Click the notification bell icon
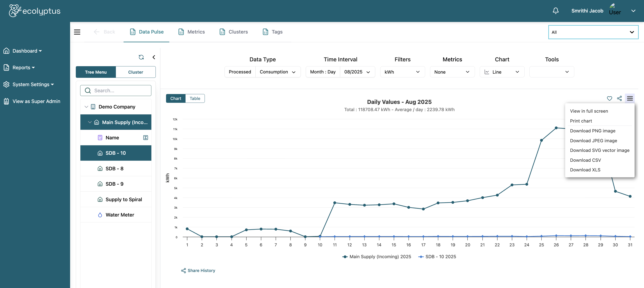The width and height of the screenshot is (644, 288). pyautogui.click(x=556, y=11)
